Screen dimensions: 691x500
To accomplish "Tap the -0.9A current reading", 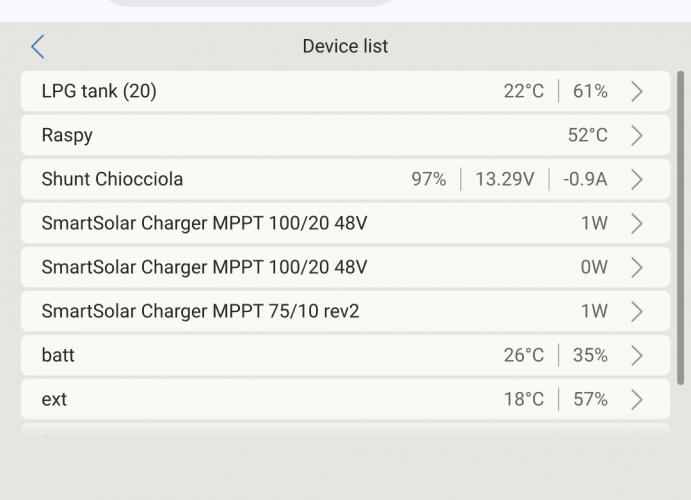I will pyautogui.click(x=585, y=180).
